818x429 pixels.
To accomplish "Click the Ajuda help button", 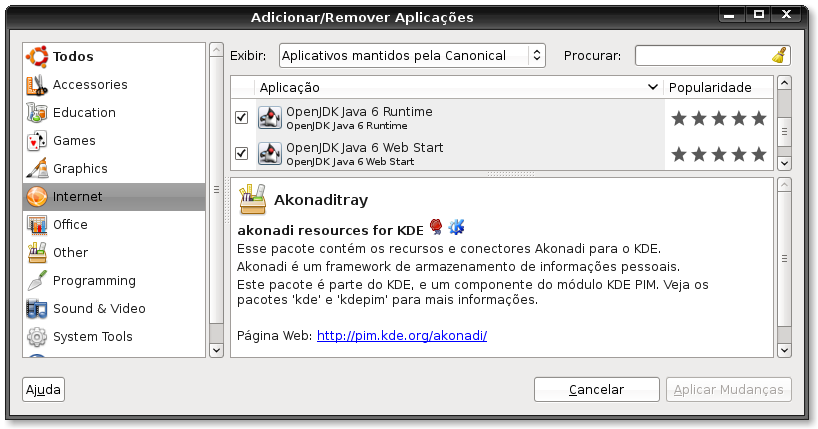I will 43,389.
